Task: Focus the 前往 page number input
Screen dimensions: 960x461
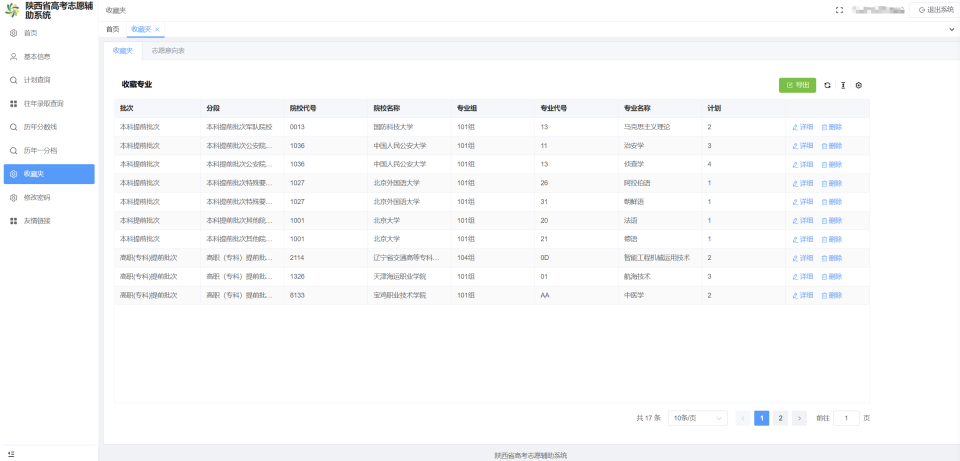Action: tap(846, 418)
